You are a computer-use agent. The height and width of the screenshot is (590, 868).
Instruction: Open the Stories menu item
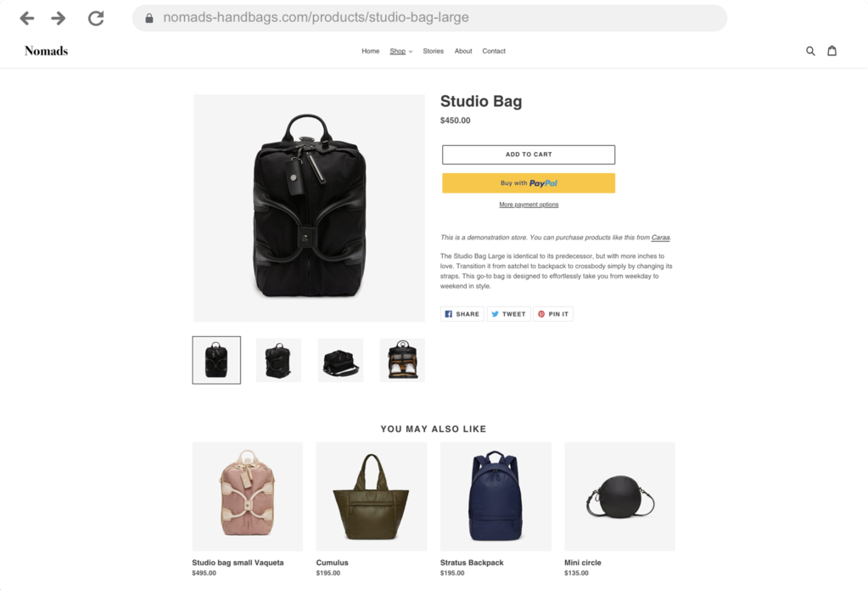(x=433, y=51)
